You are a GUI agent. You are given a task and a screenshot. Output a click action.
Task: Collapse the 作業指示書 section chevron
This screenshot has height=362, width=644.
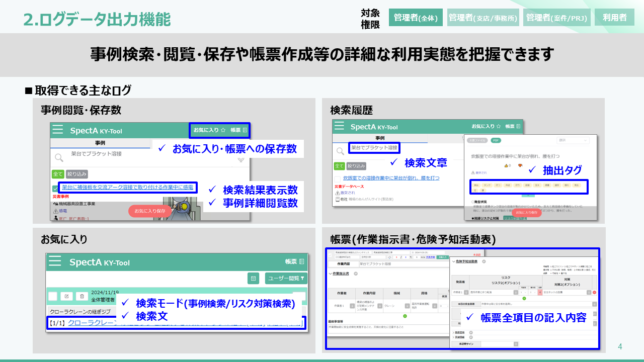pos(330,274)
